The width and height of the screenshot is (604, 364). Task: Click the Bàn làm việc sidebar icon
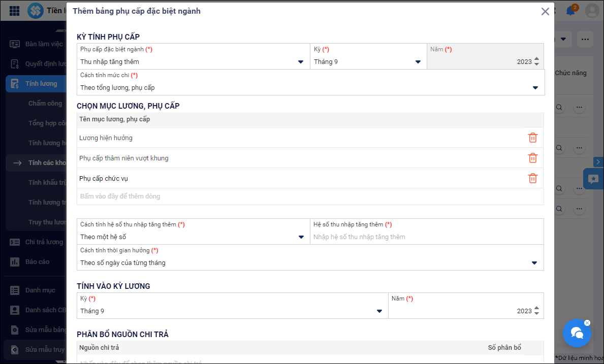pyautogui.click(x=15, y=44)
